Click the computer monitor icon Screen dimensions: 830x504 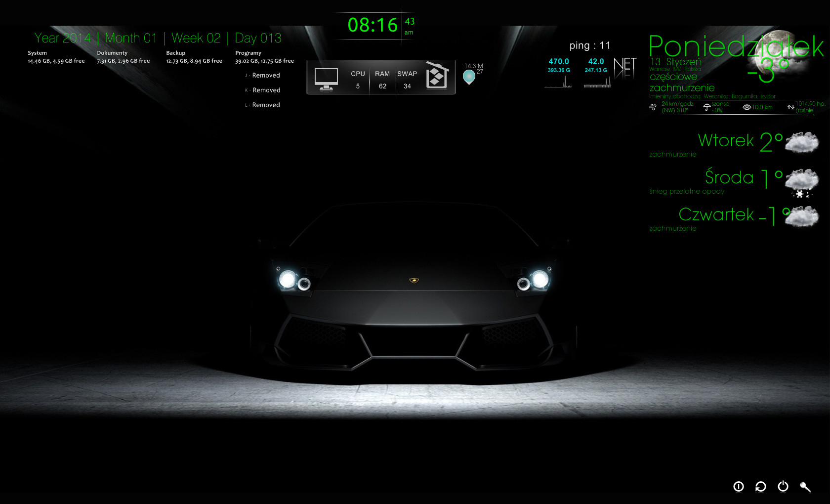(326, 79)
